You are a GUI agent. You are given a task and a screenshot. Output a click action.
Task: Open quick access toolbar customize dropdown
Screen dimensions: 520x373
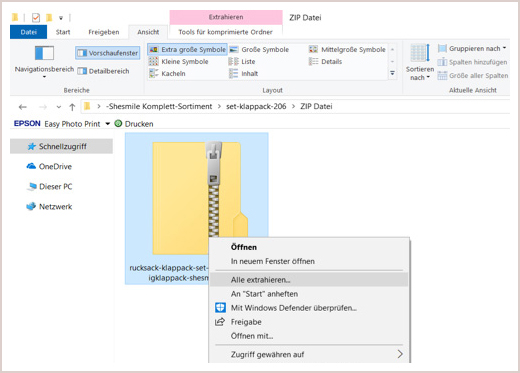[x=61, y=18]
